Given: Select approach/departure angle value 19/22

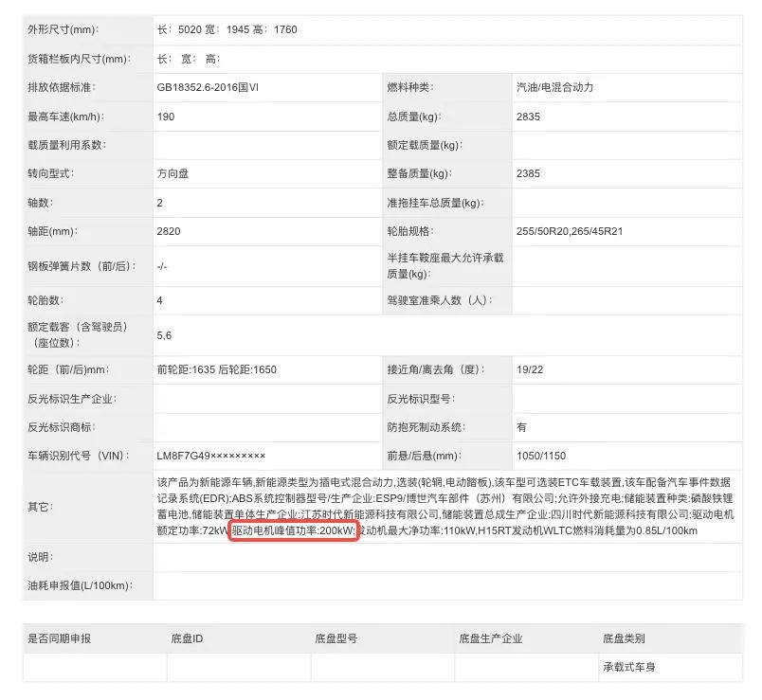Looking at the screenshot, I should tap(530, 369).
